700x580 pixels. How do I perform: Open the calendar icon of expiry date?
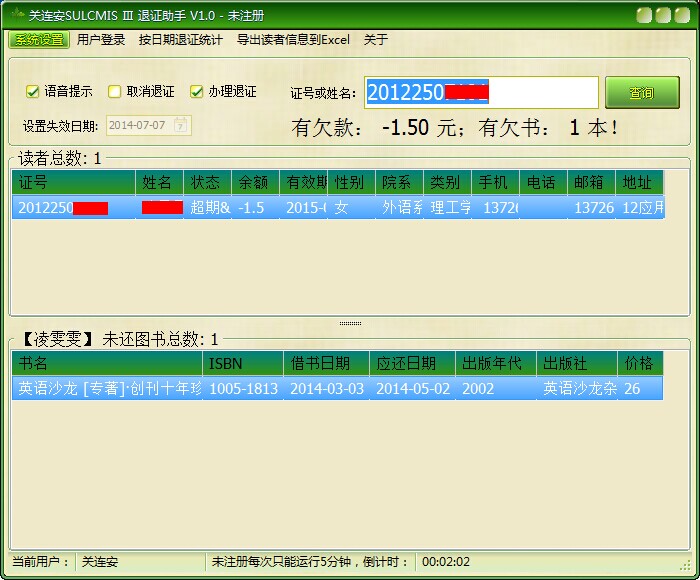click(181, 125)
